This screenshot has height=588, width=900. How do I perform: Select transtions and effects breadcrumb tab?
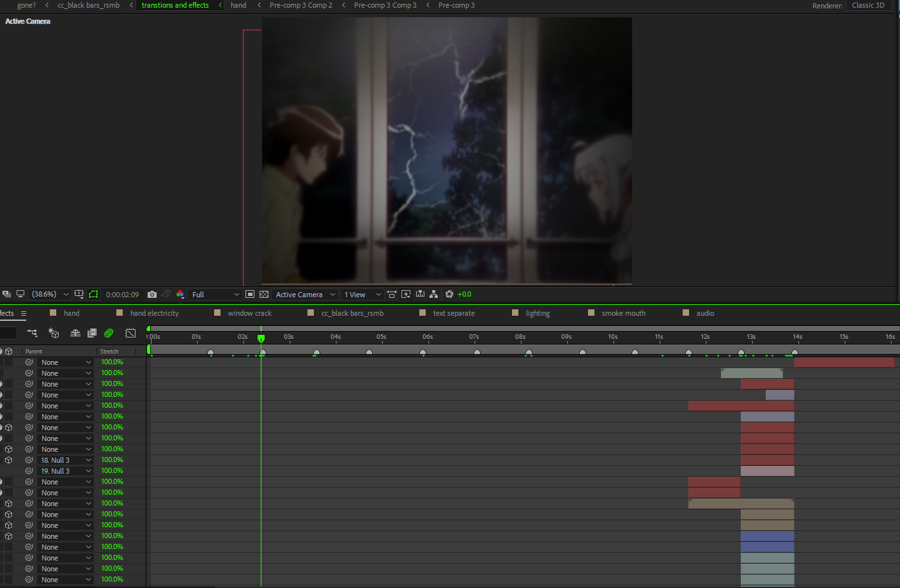[175, 5]
